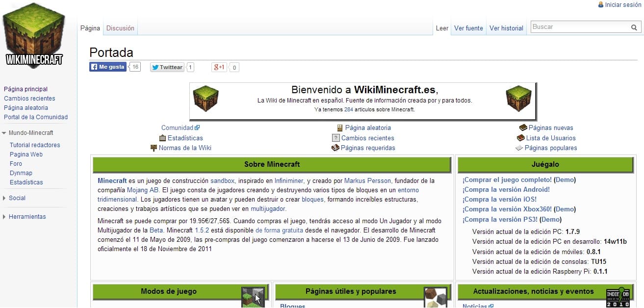The width and height of the screenshot is (644, 308).
Task: Click the external-link icon beside Comunidad
Action: tap(197, 128)
